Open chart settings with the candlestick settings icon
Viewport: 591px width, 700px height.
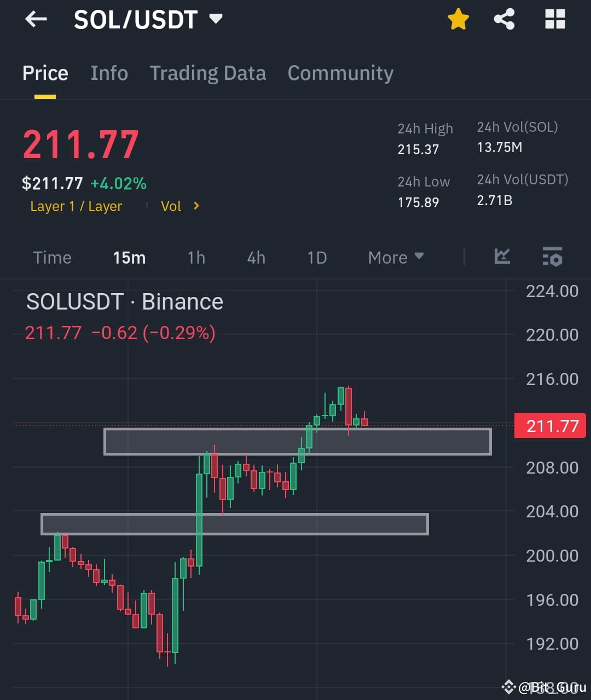(x=552, y=257)
